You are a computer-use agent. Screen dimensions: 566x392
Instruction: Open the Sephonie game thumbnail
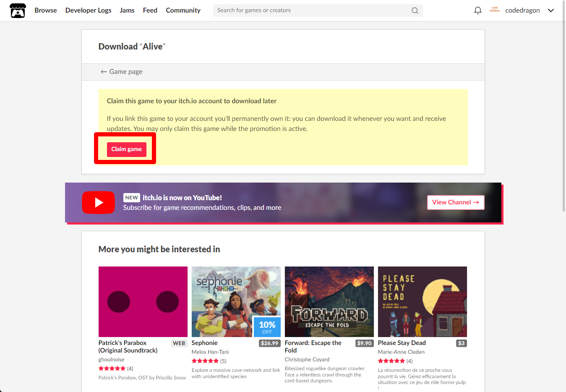[x=236, y=302]
